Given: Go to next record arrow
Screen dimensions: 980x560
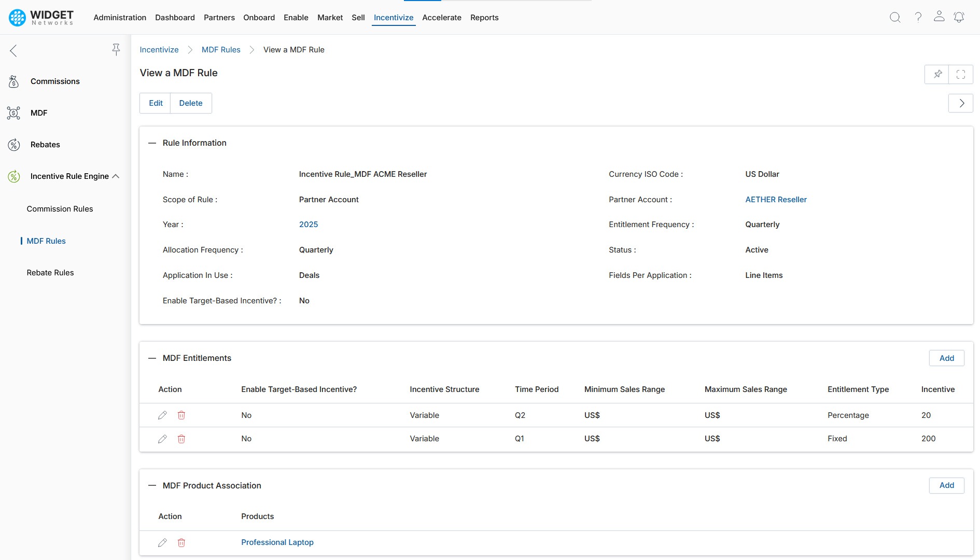Looking at the screenshot, I should (961, 103).
